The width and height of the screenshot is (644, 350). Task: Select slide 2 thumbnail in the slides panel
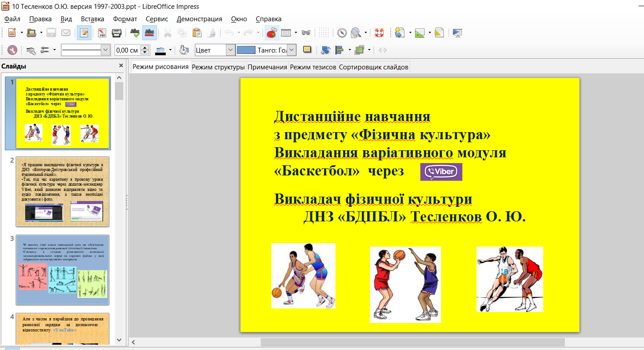[62, 191]
